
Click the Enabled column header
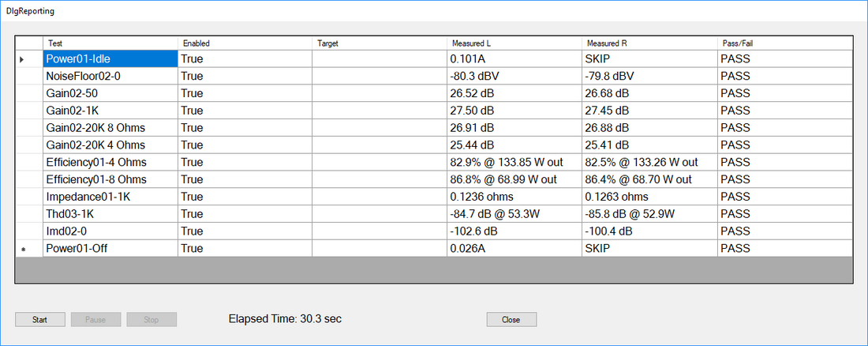click(x=244, y=43)
